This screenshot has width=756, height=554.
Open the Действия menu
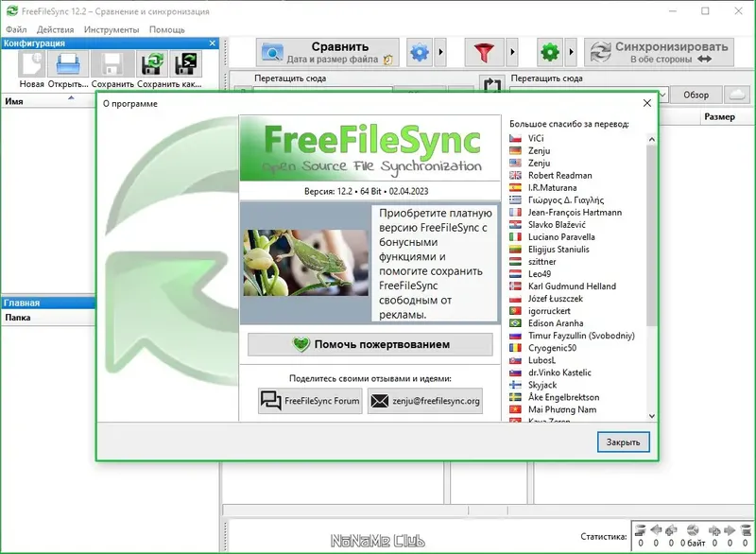click(x=56, y=29)
